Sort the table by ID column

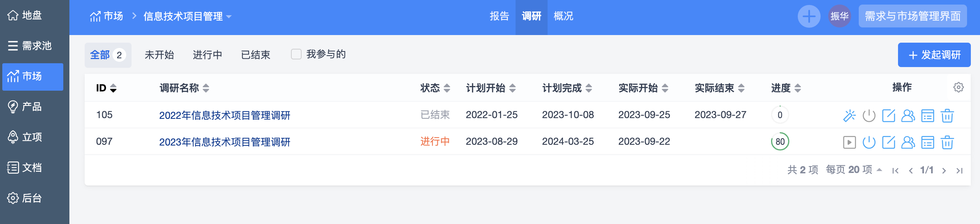tap(113, 88)
